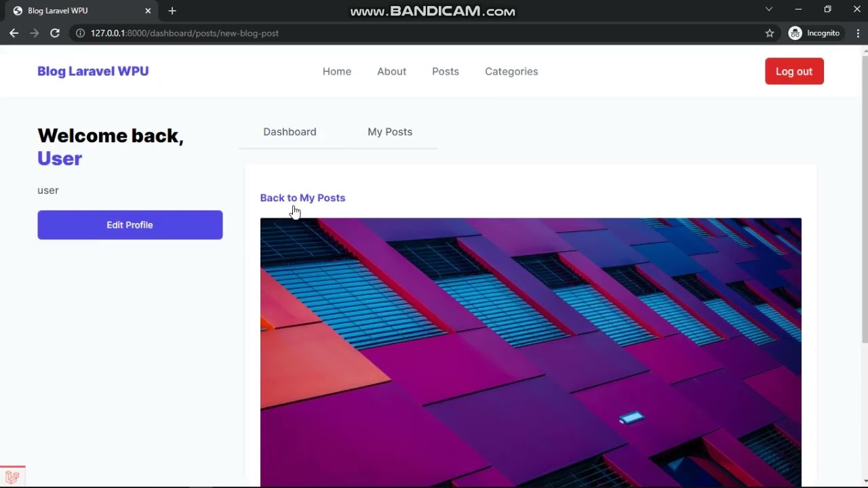Image resolution: width=868 pixels, height=488 pixels.
Task: Open the Posts navigation link
Action: pyautogui.click(x=446, y=71)
